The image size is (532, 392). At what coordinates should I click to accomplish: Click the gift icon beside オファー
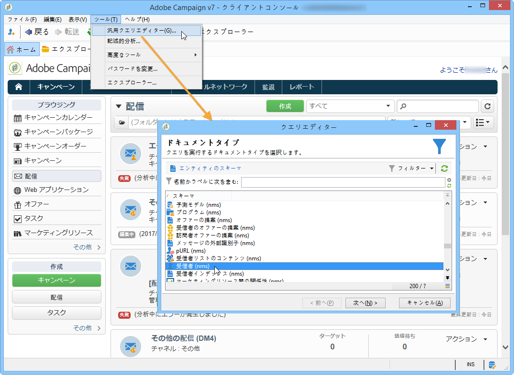(x=18, y=205)
